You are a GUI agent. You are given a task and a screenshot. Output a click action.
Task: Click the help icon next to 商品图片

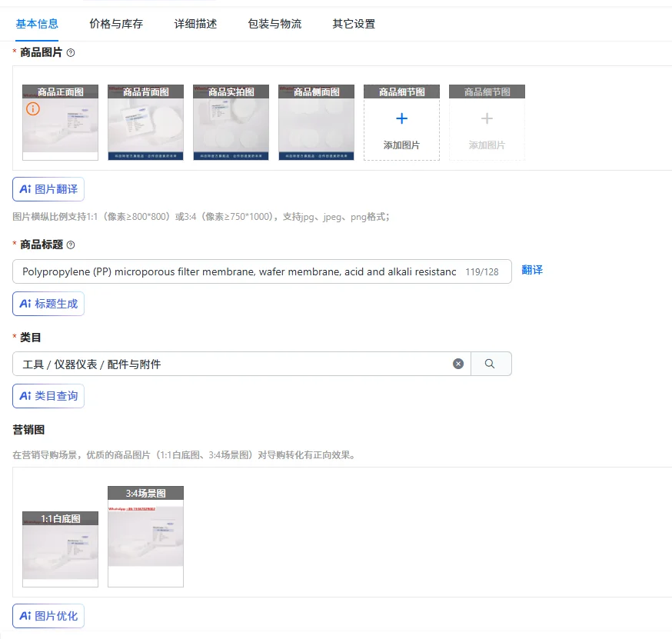click(x=71, y=53)
